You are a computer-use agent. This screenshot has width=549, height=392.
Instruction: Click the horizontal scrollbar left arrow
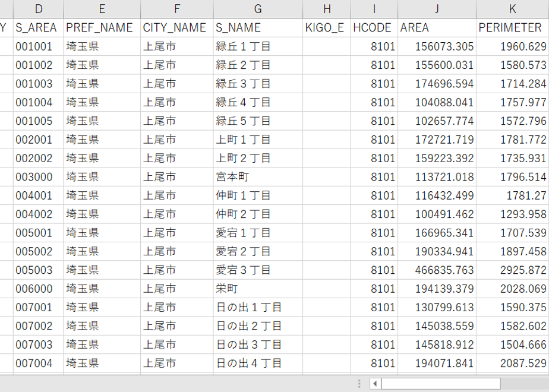click(x=375, y=384)
